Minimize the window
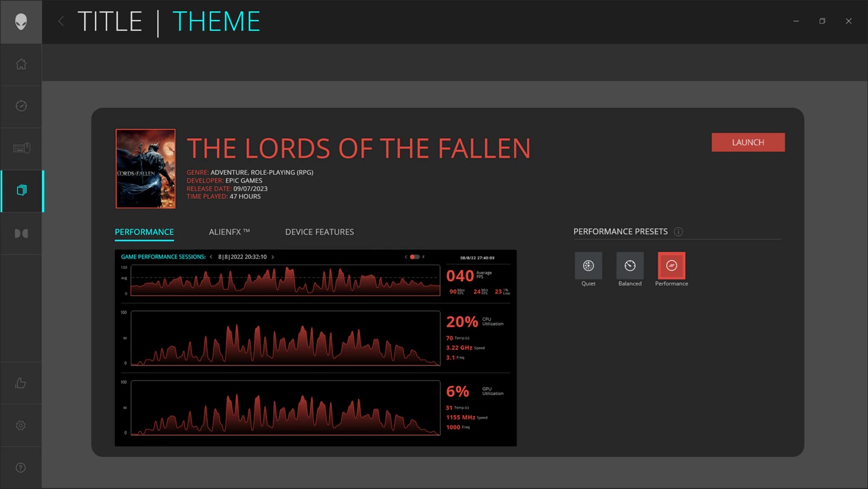 tap(796, 21)
